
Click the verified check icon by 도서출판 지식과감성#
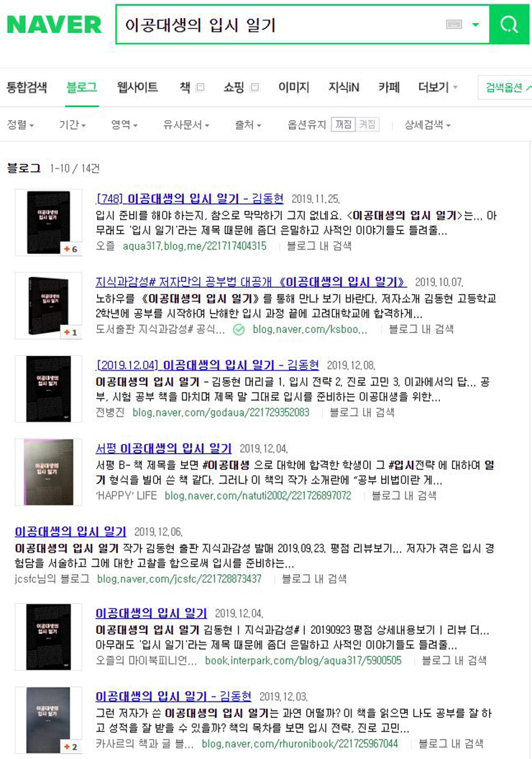coord(239,330)
